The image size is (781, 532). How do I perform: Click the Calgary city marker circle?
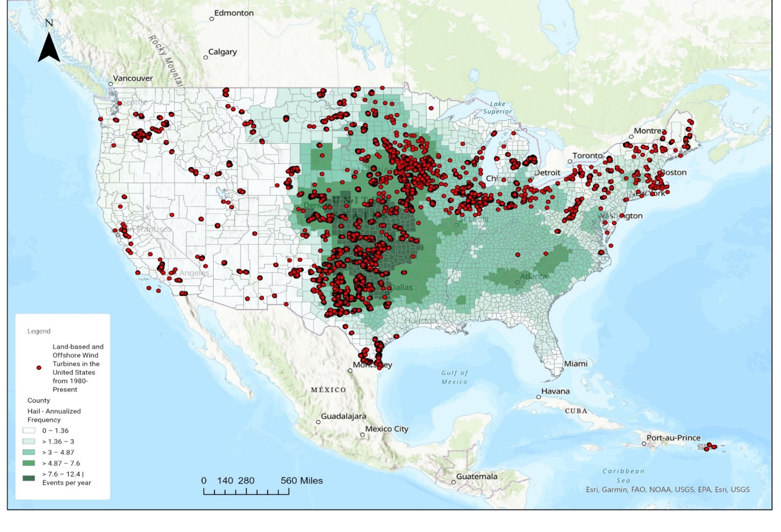click(205, 58)
